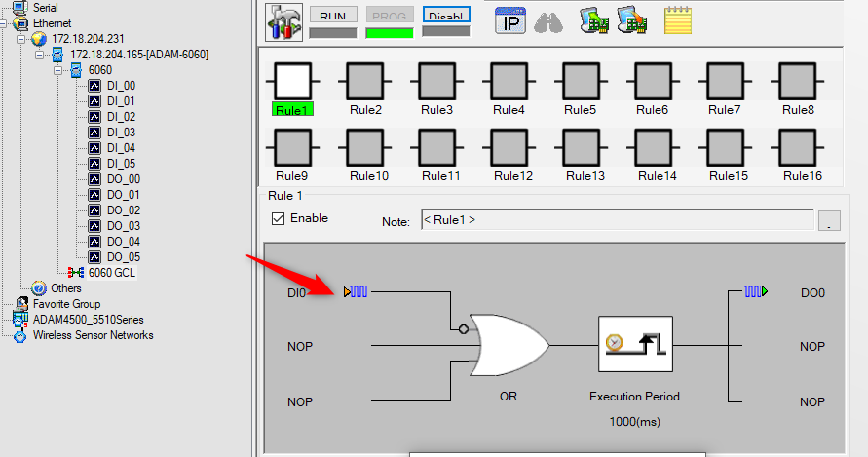Open the Execution Period timer block
The height and width of the screenshot is (457, 868).
coord(635,344)
